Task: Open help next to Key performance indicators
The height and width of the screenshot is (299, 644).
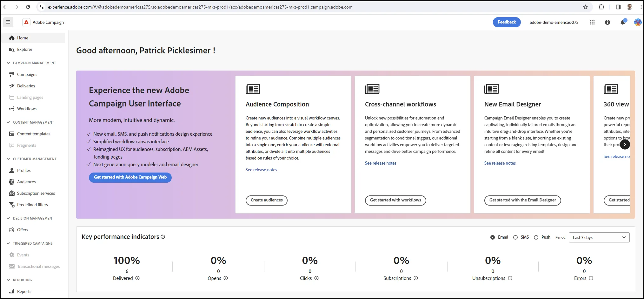Action: 163,237
